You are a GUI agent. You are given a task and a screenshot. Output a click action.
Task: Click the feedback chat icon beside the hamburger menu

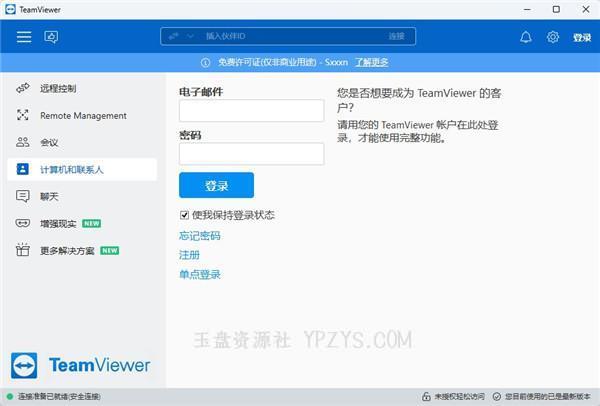51,37
